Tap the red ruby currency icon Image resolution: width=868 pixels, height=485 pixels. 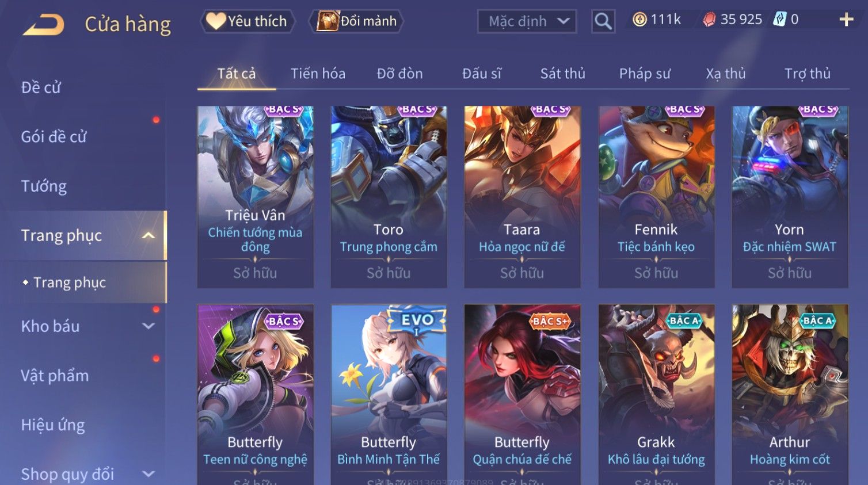pos(709,20)
